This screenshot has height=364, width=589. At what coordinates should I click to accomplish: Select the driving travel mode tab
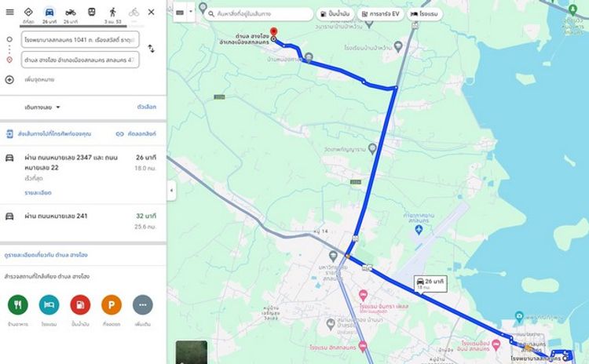pos(49,15)
